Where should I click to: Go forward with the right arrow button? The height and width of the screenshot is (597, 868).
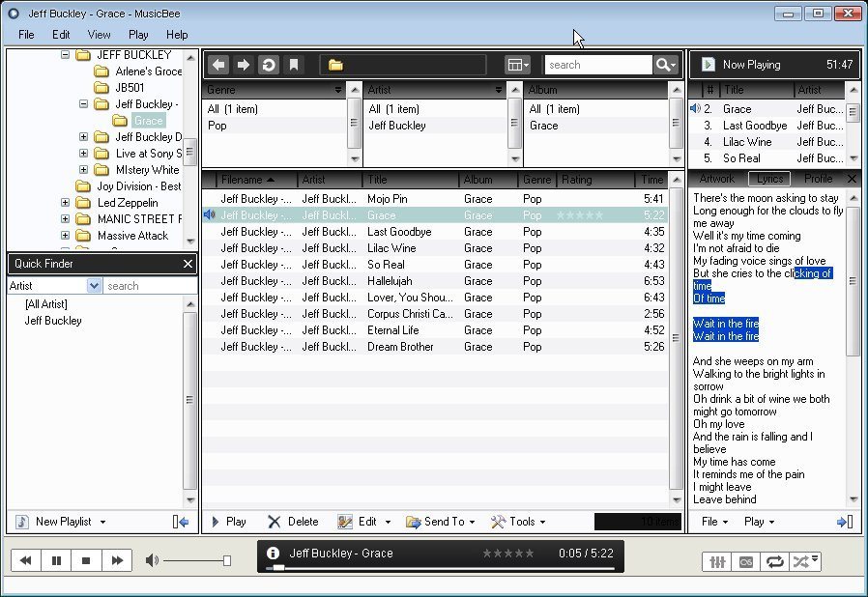tap(244, 65)
